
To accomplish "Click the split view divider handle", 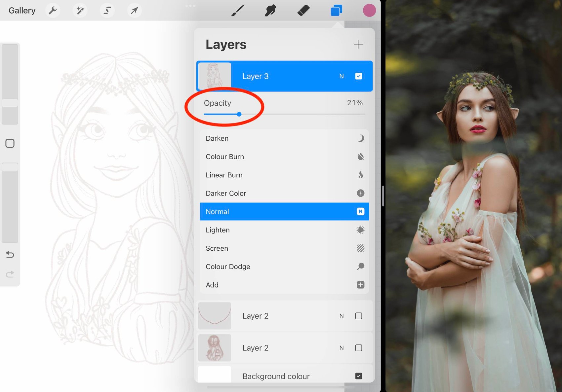I will [383, 196].
